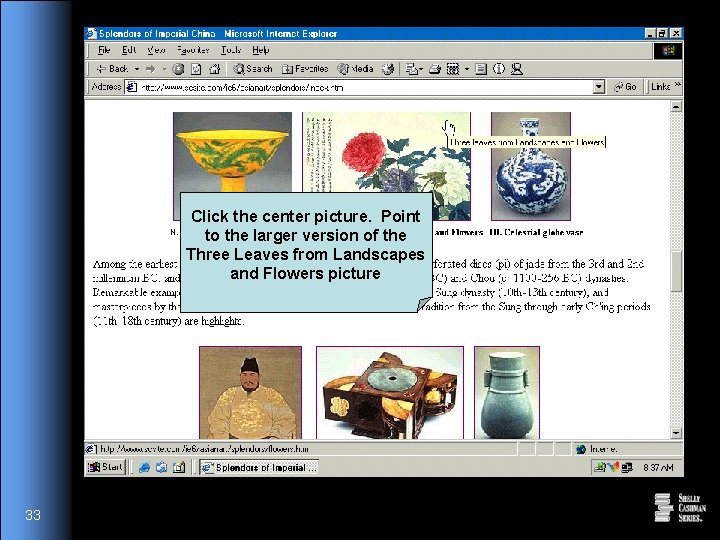
Task: Click the Celestial globe vase caption text
Action: [536, 232]
